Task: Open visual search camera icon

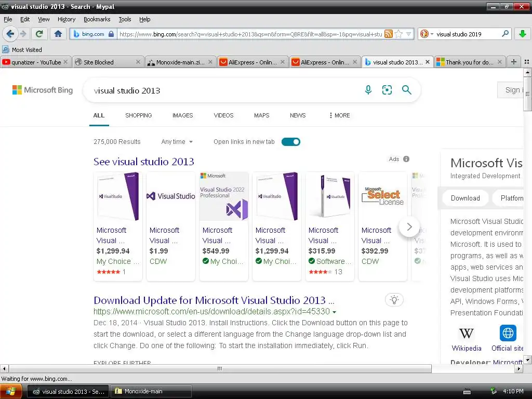Action: coord(387,89)
